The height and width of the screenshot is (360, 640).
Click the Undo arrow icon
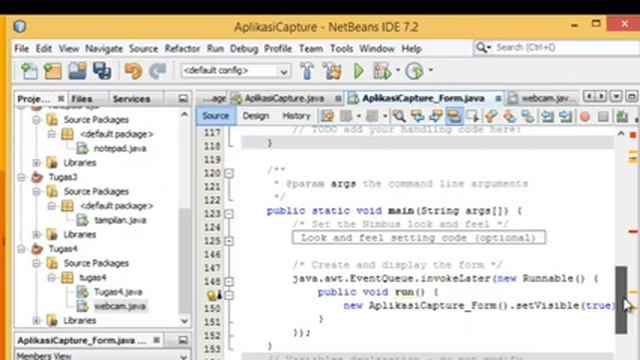click(133, 71)
